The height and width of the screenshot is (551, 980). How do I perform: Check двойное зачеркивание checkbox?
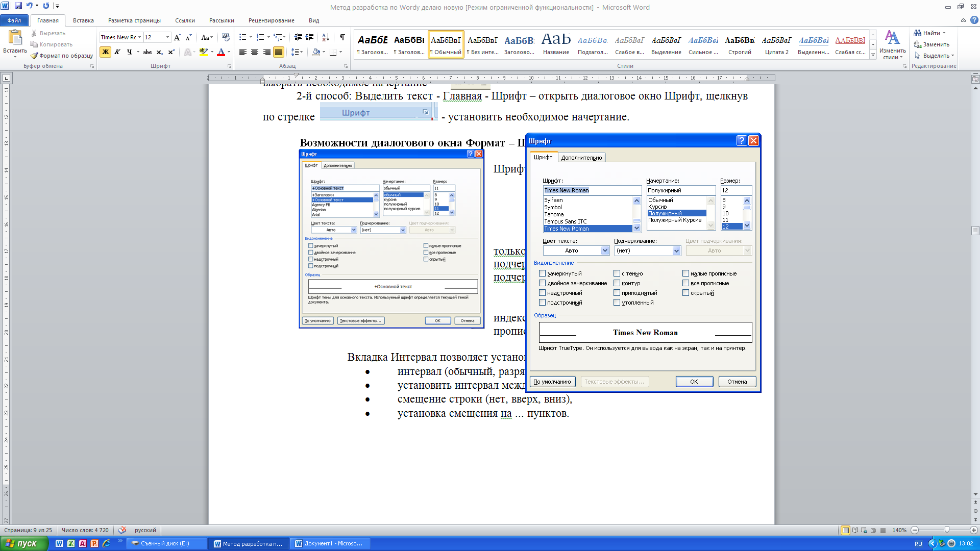click(x=543, y=283)
